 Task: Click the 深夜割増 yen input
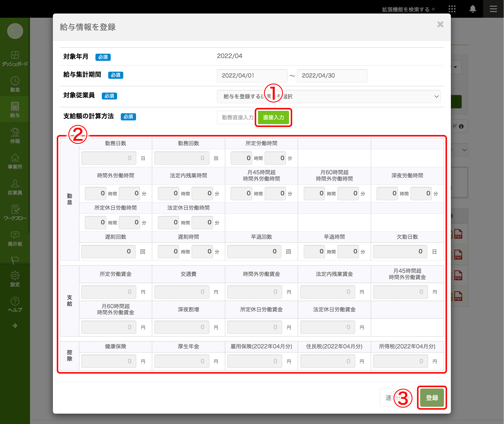(182, 327)
